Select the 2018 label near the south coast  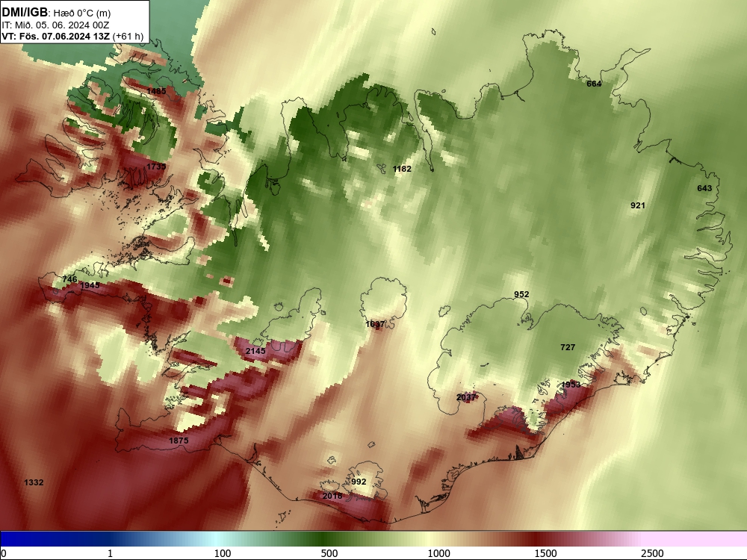point(332,496)
